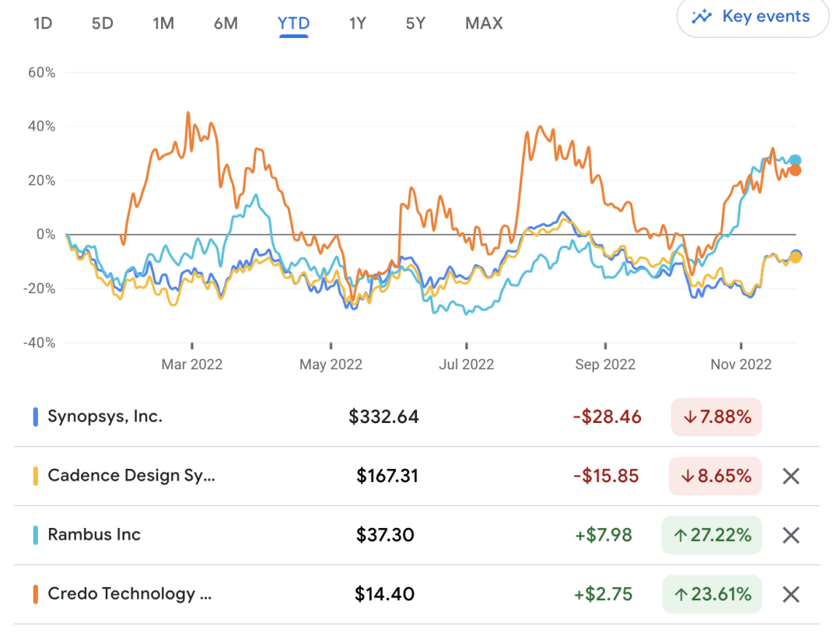The image size is (840, 636).
Task: Open the 5Y range tab
Action: point(415,23)
